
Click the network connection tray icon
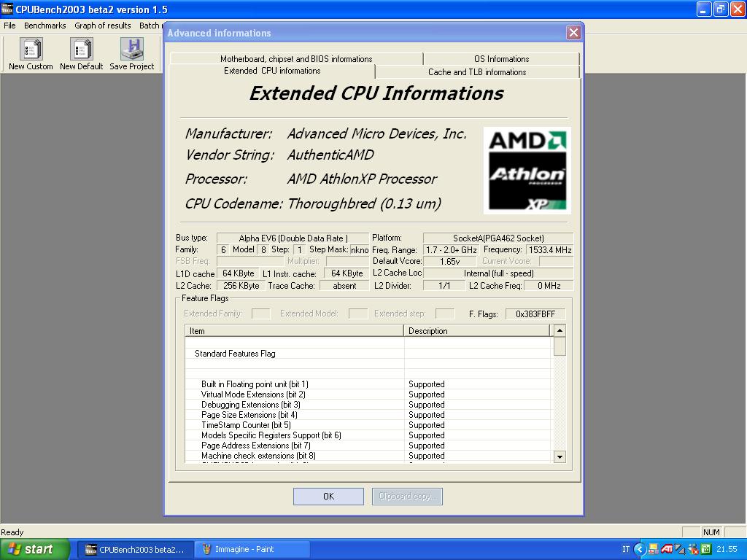click(x=679, y=549)
